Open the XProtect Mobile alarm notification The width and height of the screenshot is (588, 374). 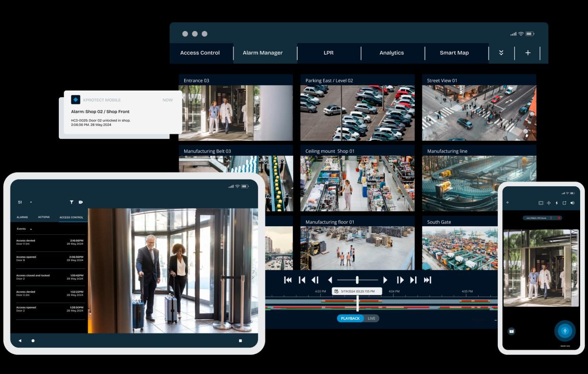123,113
